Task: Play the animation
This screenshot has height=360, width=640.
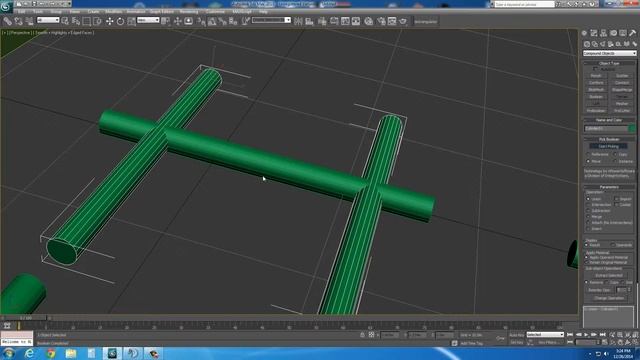Action: (586, 335)
